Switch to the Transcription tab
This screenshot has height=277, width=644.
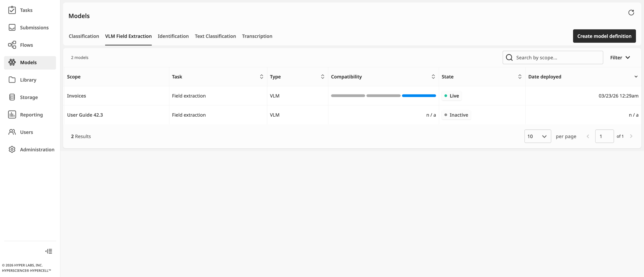tap(257, 36)
